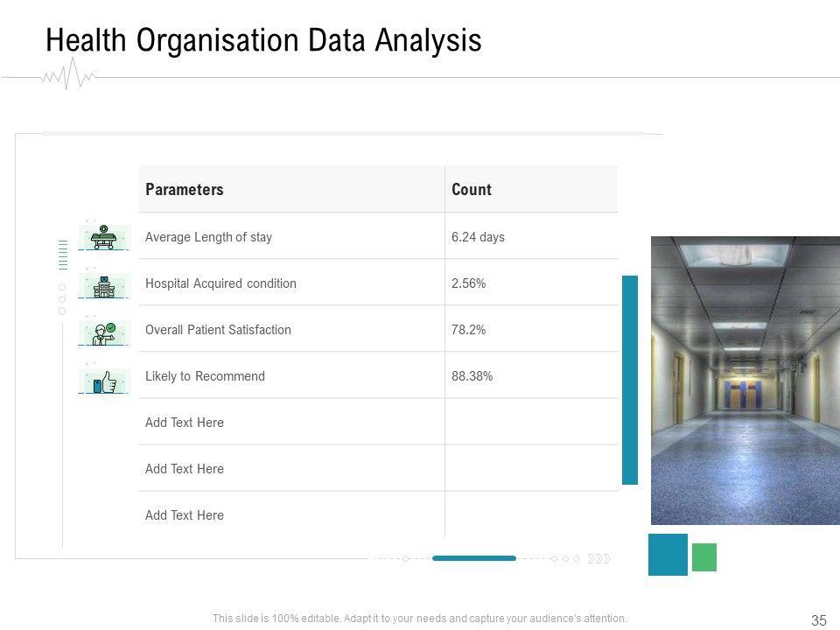Click the hospital bed icon
Screen dimensions: 840x630
tap(103, 237)
